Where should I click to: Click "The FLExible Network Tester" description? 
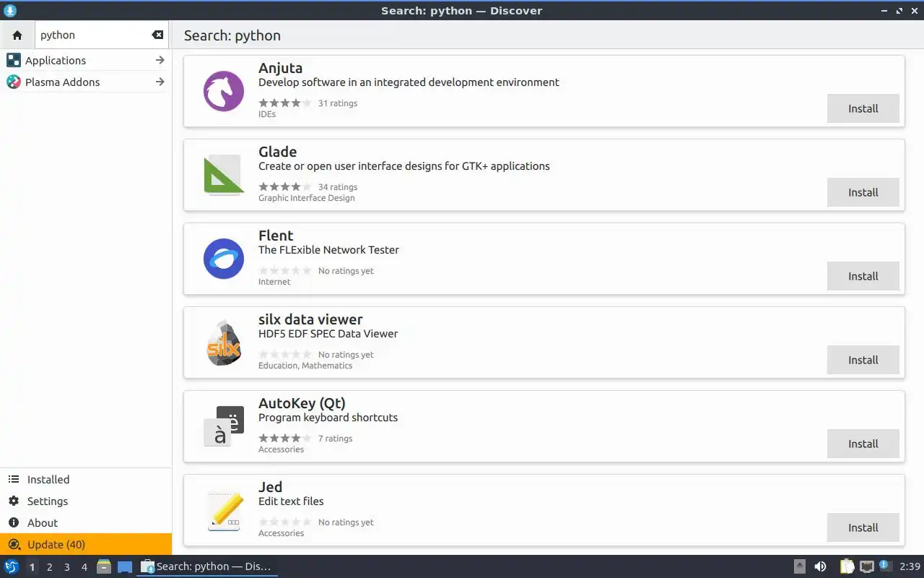pos(328,250)
